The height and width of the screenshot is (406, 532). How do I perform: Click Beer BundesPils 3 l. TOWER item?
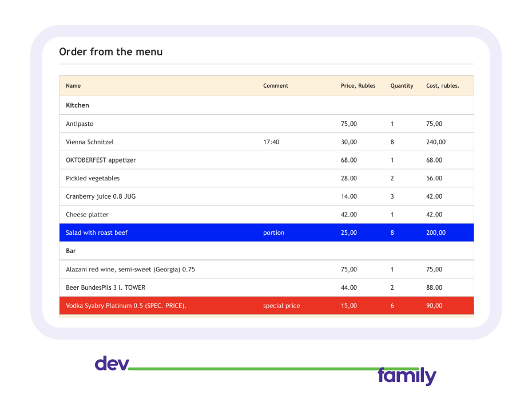tap(106, 287)
